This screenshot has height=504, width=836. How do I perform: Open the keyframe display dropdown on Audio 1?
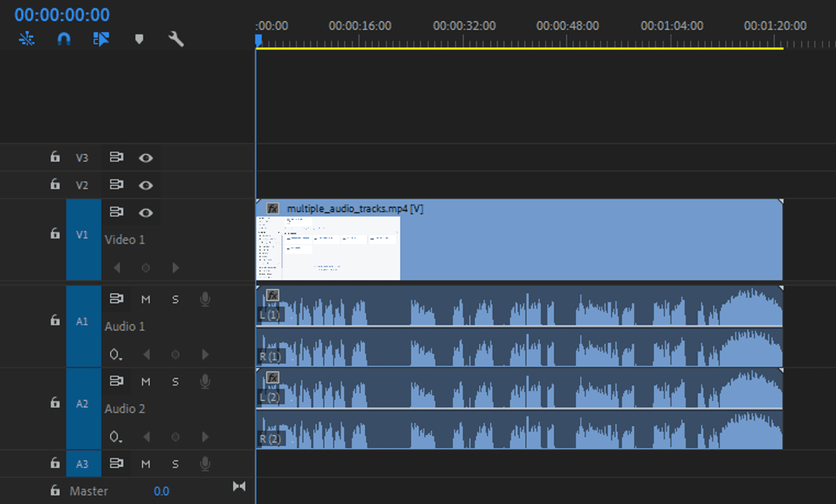coord(116,355)
